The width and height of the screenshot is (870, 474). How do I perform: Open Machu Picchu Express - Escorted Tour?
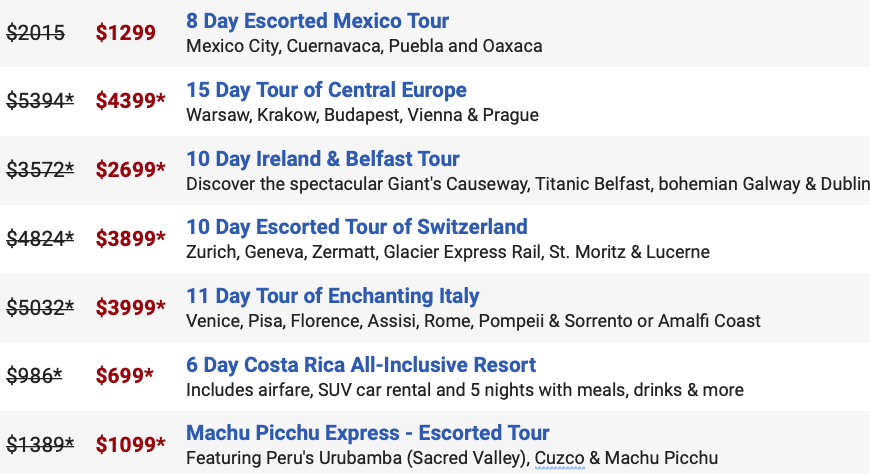[x=367, y=433]
